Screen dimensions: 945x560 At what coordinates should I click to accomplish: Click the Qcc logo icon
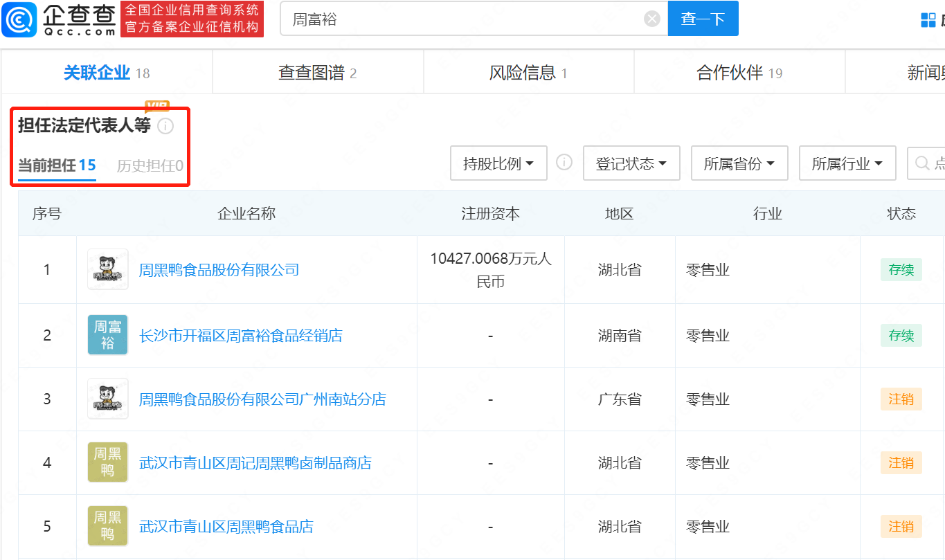point(19,19)
